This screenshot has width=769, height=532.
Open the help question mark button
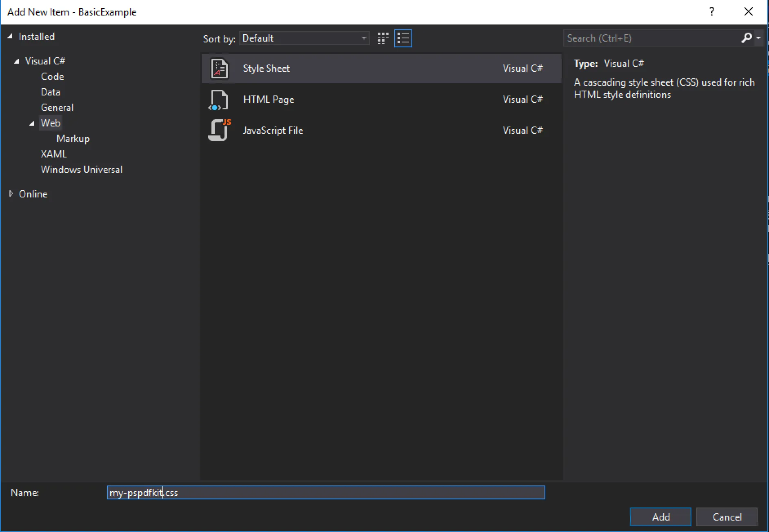pos(712,12)
